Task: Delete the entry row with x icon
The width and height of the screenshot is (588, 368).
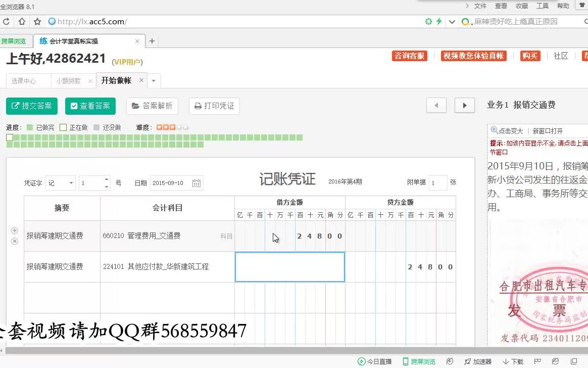Action: (15, 241)
